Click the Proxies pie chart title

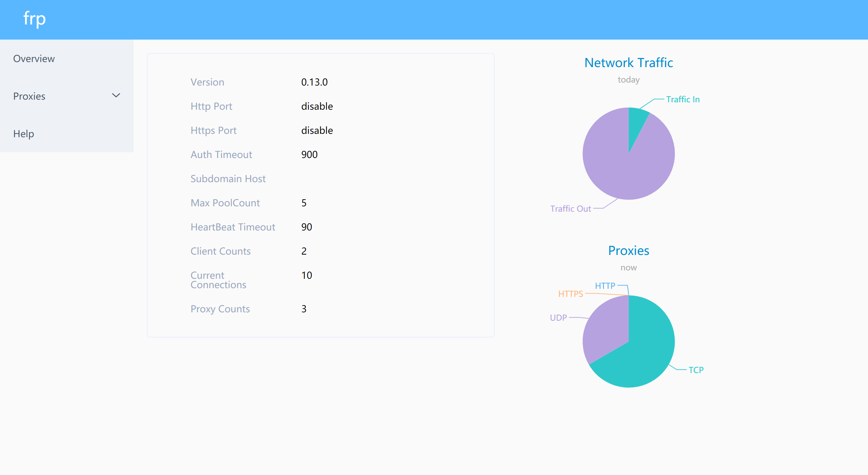click(628, 251)
